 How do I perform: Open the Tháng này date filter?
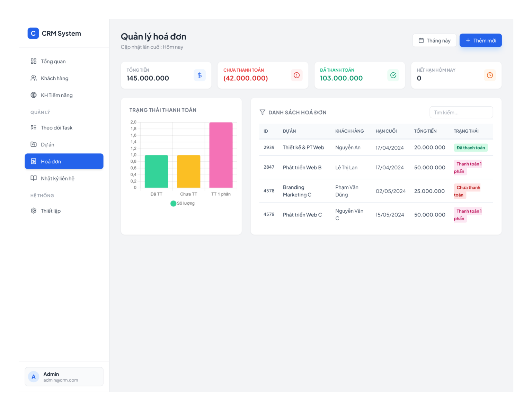tap(434, 41)
